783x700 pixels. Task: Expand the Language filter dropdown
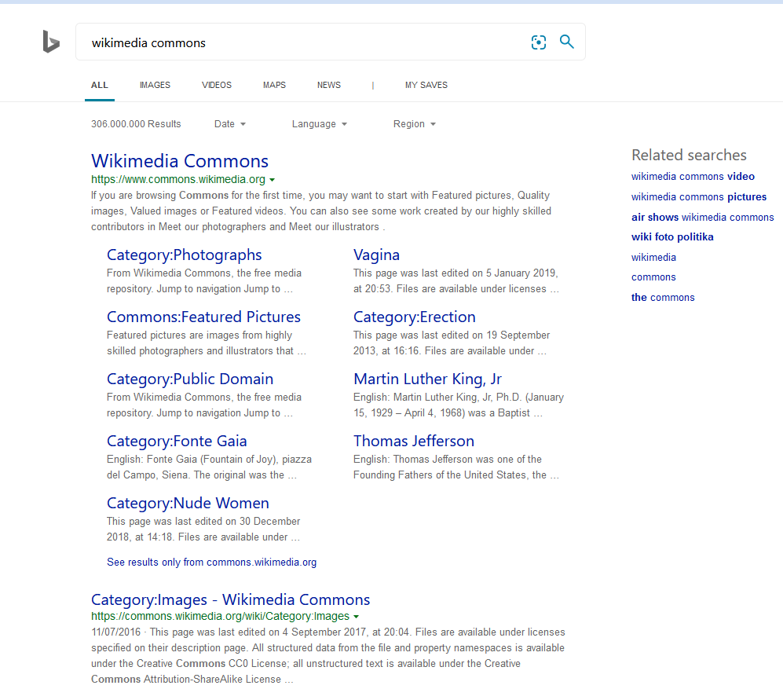(319, 124)
